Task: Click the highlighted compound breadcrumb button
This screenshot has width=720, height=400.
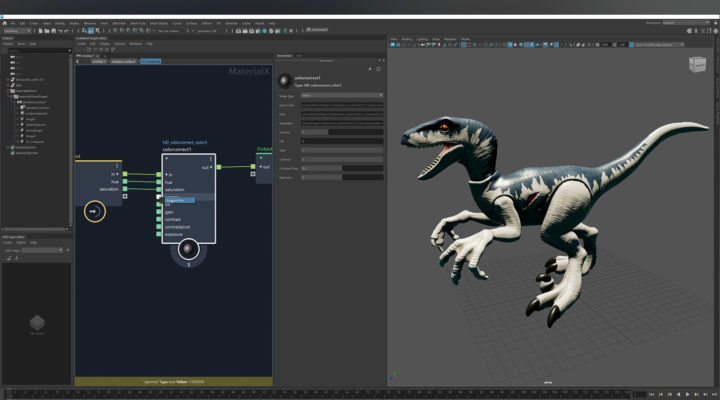Action: [x=151, y=61]
